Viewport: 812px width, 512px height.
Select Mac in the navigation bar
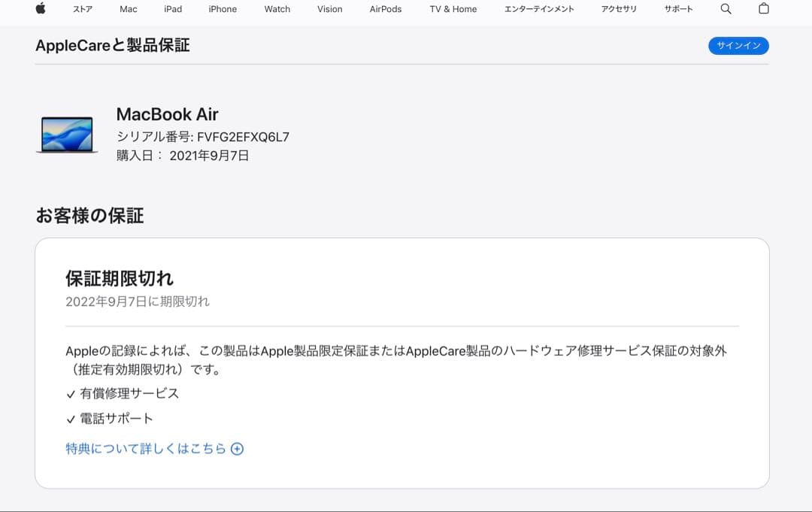(128, 9)
